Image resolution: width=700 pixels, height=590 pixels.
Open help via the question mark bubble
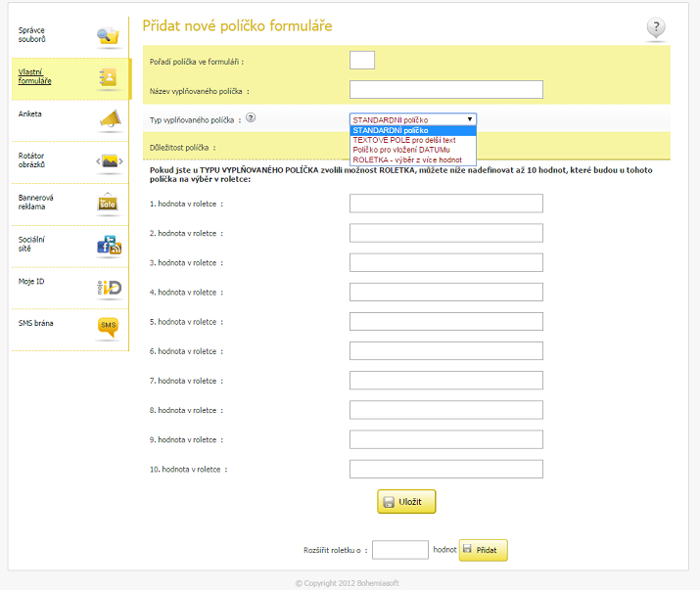[x=656, y=27]
